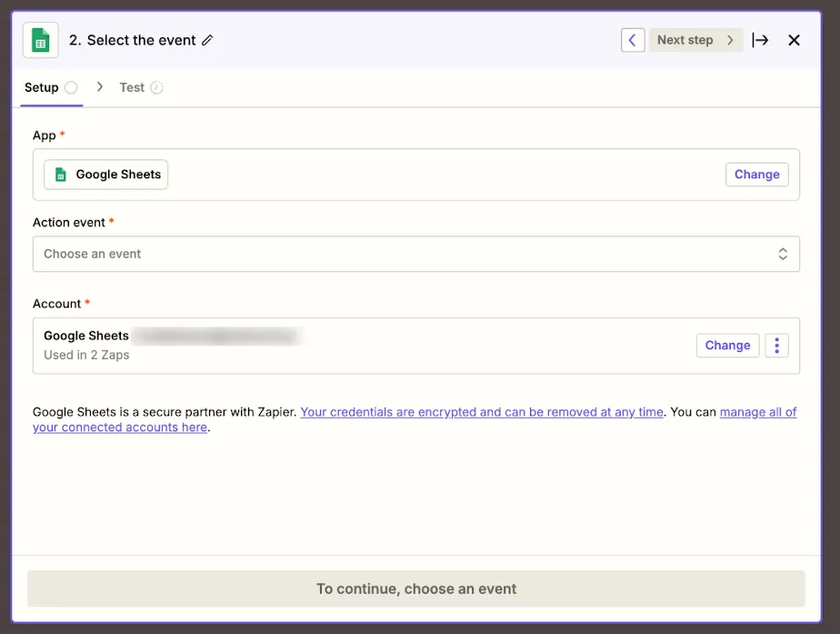Click the Google Sheets app chip
840x634 pixels.
(x=106, y=175)
